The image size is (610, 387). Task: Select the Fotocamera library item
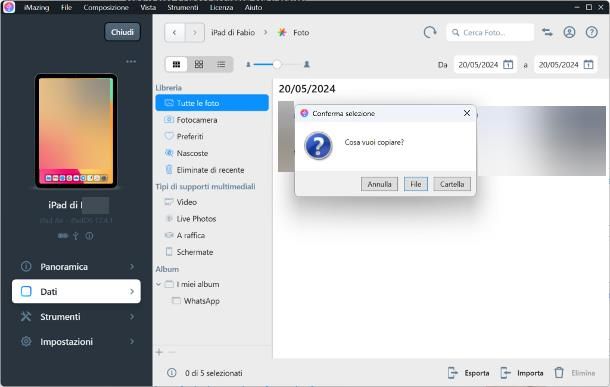pos(212,120)
